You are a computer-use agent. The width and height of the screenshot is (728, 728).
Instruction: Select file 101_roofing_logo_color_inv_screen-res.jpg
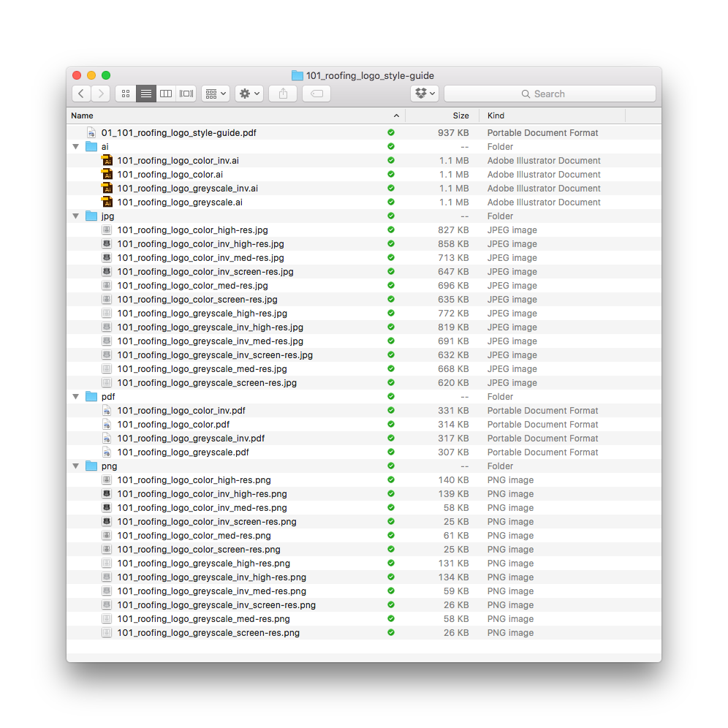click(x=364, y=272)
